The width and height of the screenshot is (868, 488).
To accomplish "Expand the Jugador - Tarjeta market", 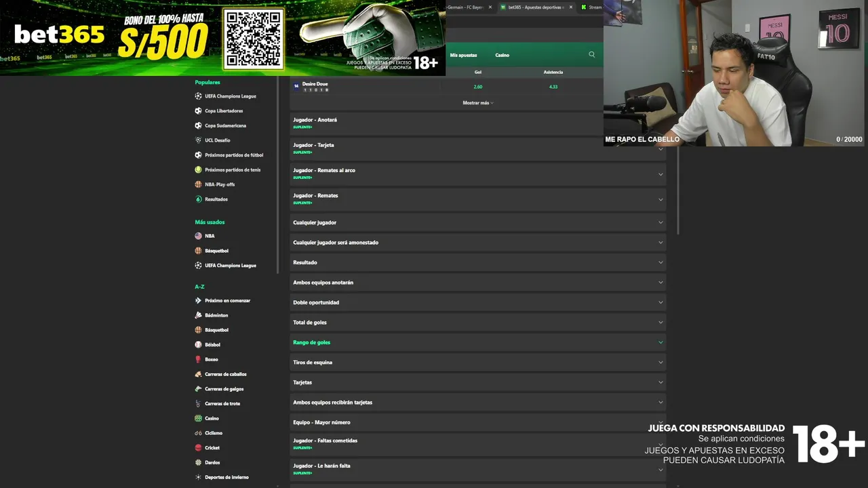I will [x=478, y=148].
